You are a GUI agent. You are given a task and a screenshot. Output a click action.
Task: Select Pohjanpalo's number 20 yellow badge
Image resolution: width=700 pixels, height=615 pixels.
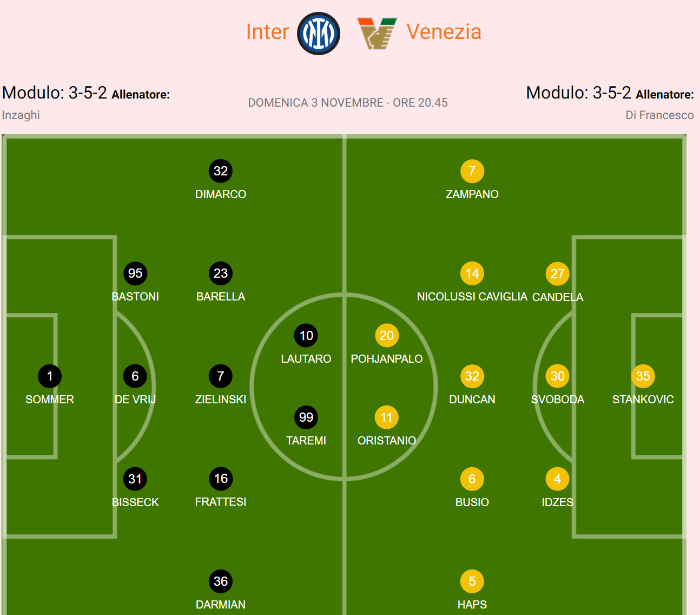[x=387, y=336]
